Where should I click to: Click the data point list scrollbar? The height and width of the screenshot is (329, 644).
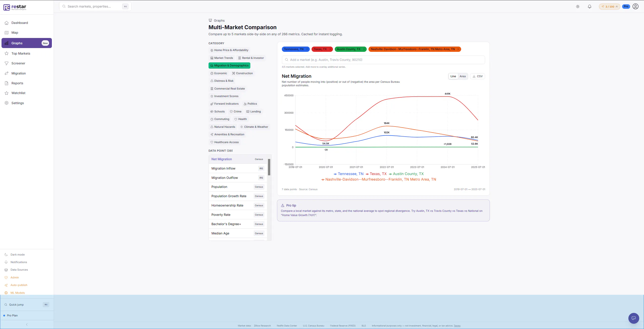(x=269, y=167)
